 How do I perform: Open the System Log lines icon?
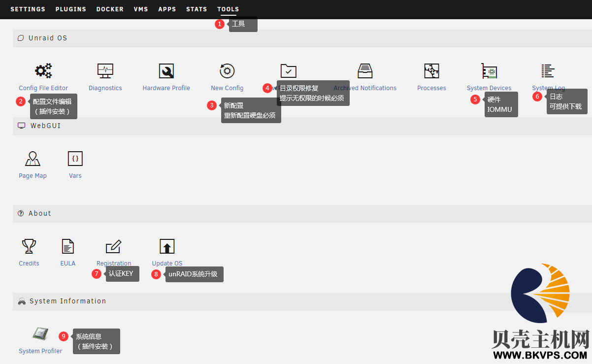tap(548, 71)
